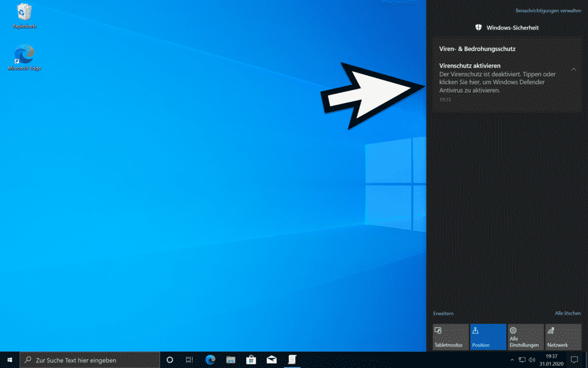588x368 pixels.
Task: Click Alle löschen to clear notifications
Action: [x=568, y=313]
